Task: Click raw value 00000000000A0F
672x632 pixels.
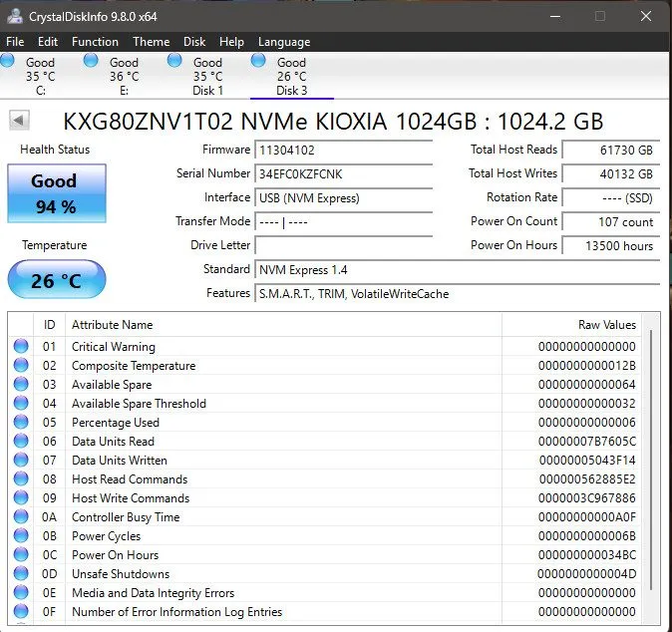Action: click(587, 516)
